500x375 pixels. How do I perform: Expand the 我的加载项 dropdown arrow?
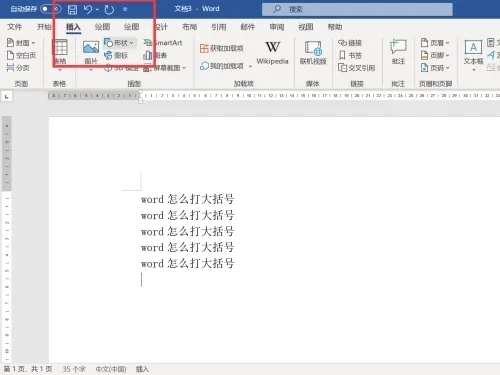coord(250,66)
